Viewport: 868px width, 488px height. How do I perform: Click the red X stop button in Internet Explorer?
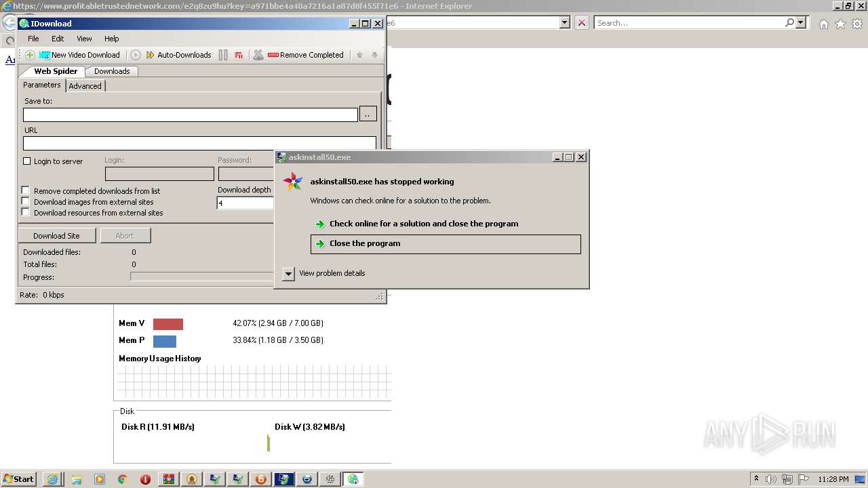[582, 22]
